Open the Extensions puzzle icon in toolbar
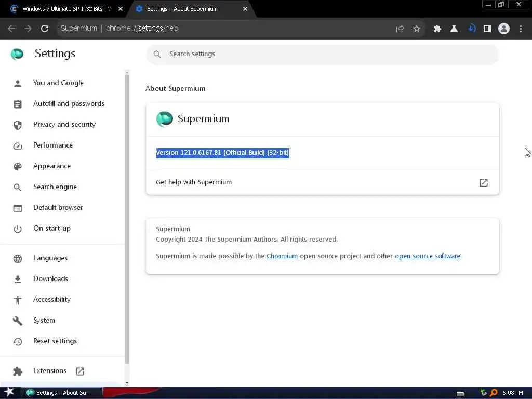 [437, 29]
